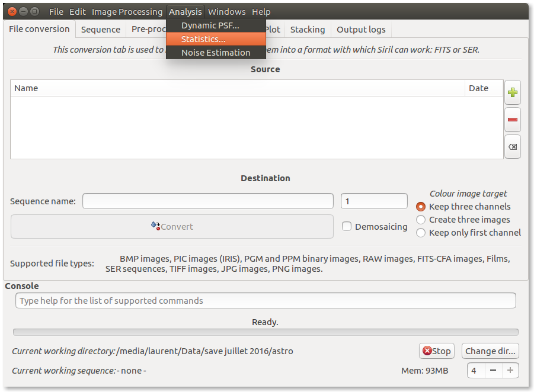Choose Create three images option
This screenshot has width=534, height=392.
tap(421, 220)
